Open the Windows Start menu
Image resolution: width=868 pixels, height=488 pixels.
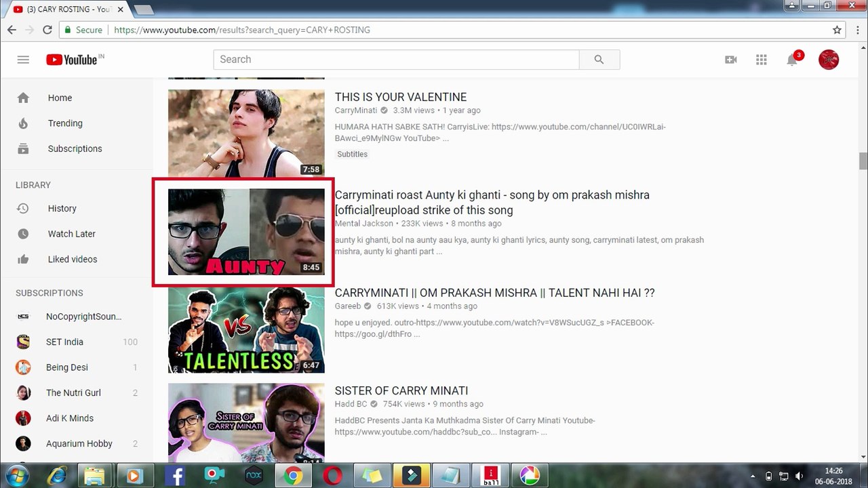click(x=16, y=475)
